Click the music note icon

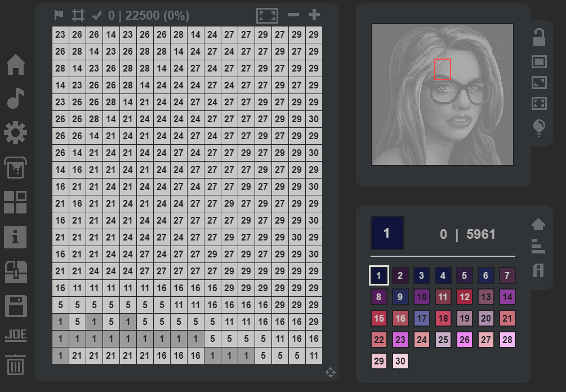(16, 98)
